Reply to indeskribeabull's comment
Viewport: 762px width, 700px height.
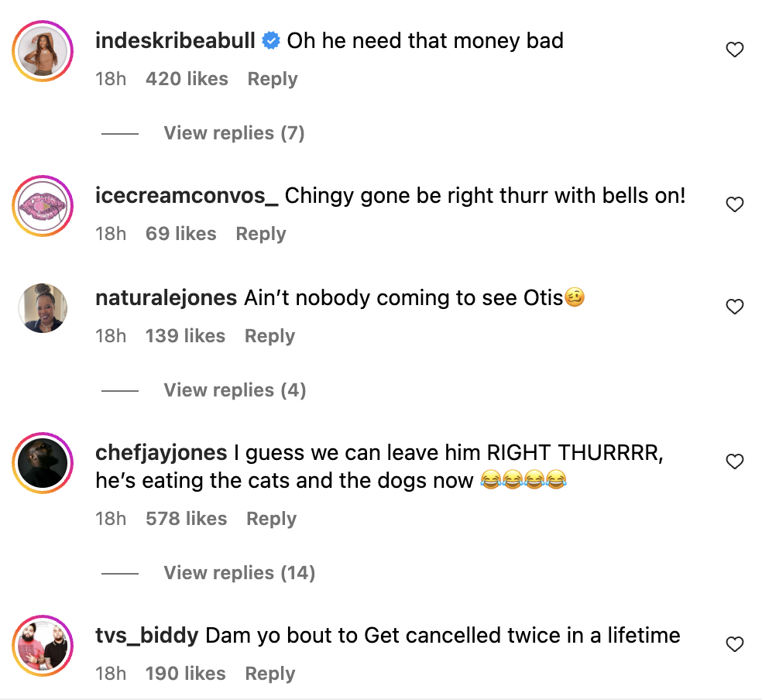pyautogui.click(x=273, y=79)
